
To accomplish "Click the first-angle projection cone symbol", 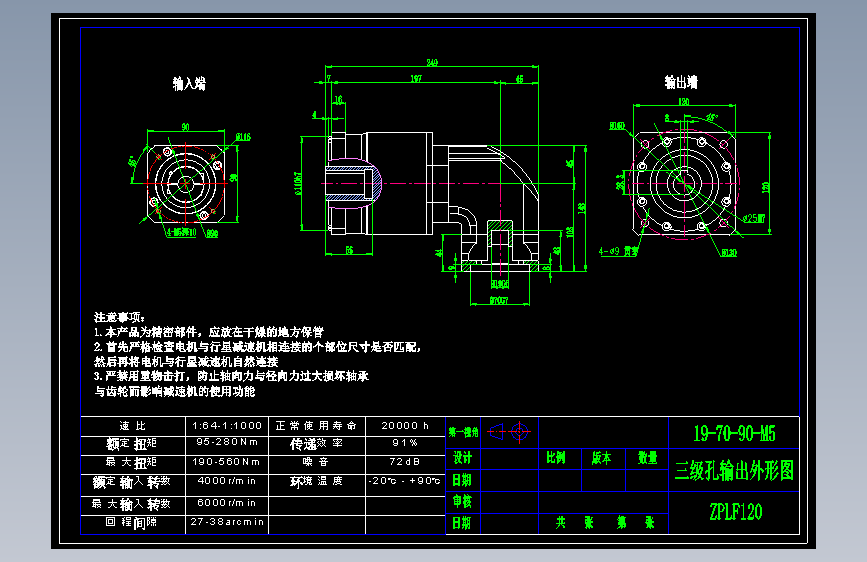I will (x=496, y=431).
